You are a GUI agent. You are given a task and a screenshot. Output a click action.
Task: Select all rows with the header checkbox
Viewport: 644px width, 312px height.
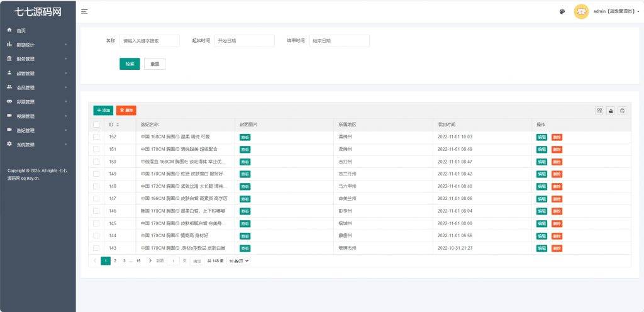pyautogui.click(x=96, y=125)
